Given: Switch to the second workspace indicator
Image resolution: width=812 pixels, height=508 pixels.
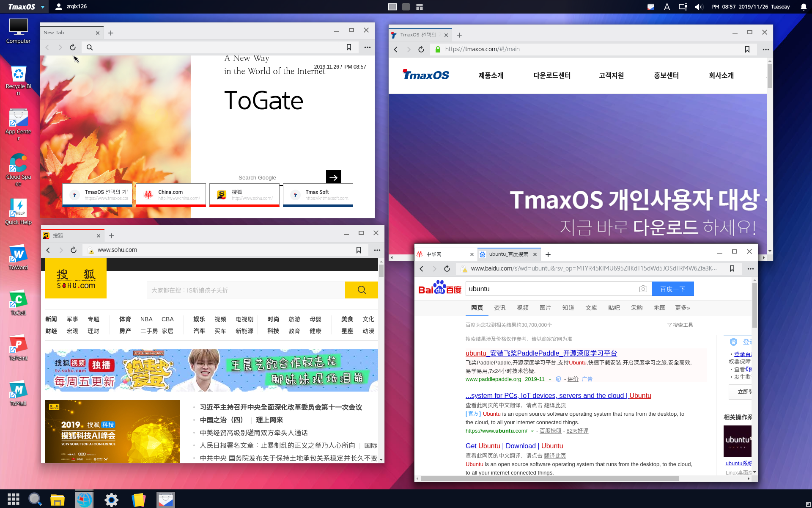Looking at the screenshot, I should (x=406, y=7).
